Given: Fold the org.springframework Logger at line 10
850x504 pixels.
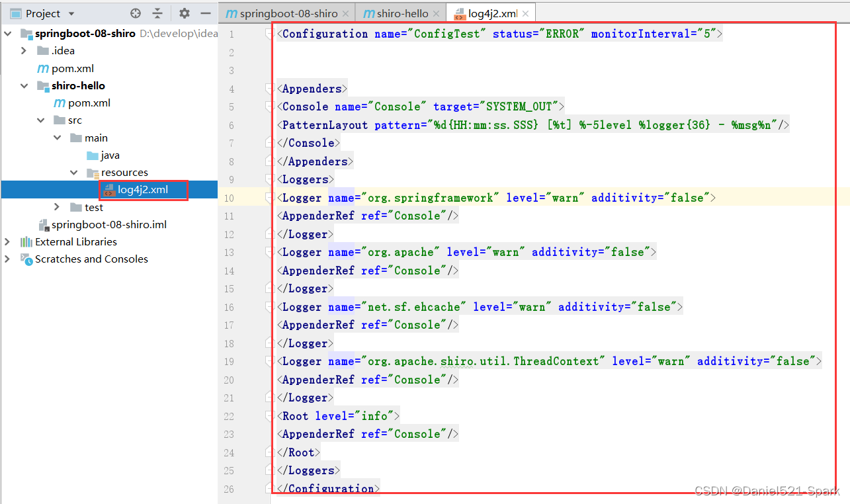Looking at the screenshot, I should pos(269,197).
